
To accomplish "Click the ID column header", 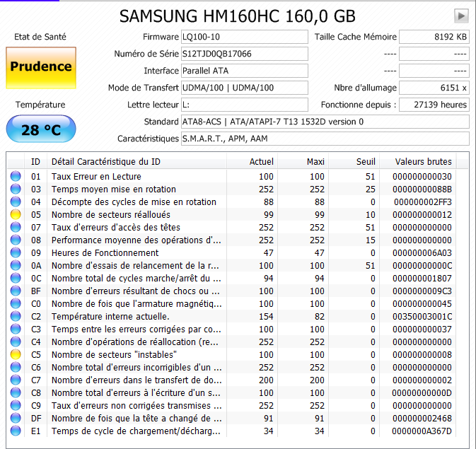I will (x=35, y=161).
